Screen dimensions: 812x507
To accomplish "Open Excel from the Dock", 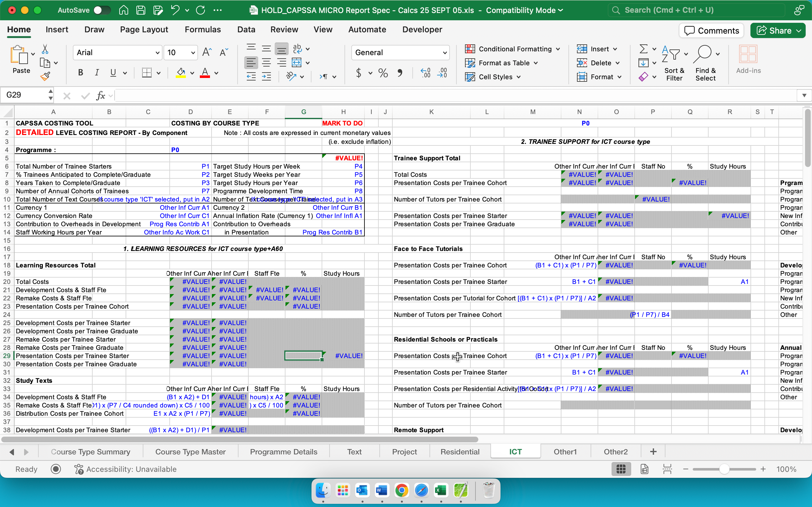I will (x=441, y=491).
